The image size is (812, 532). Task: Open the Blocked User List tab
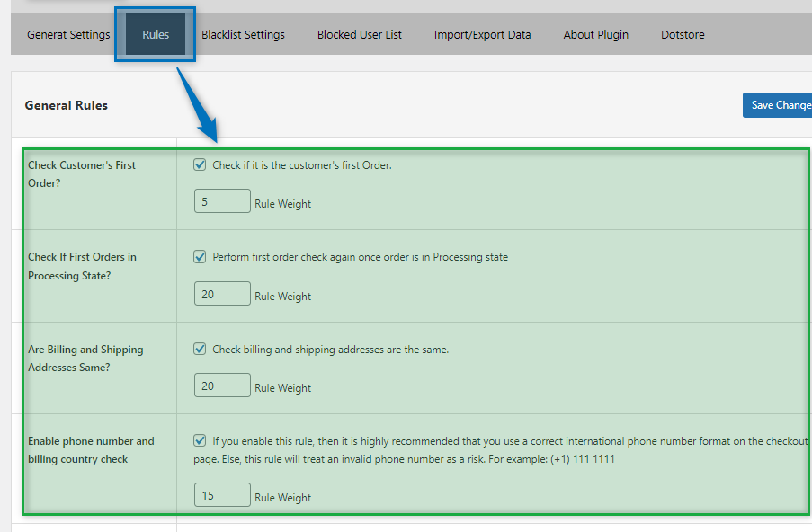pos(360,35)
